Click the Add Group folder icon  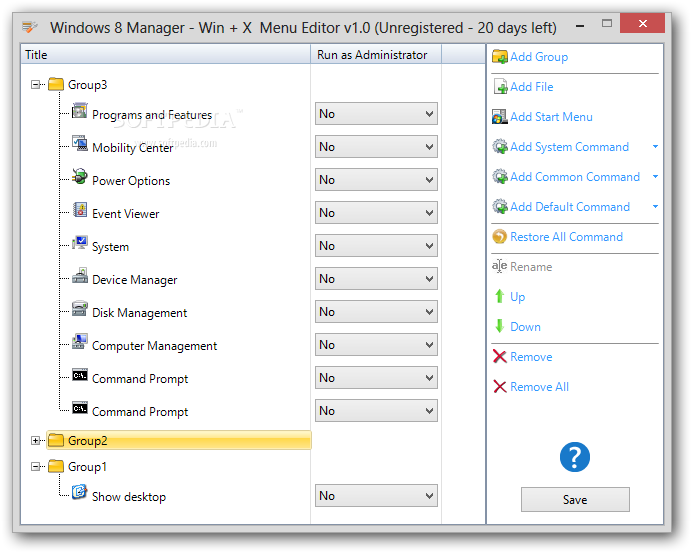click(x=500, y=56)
